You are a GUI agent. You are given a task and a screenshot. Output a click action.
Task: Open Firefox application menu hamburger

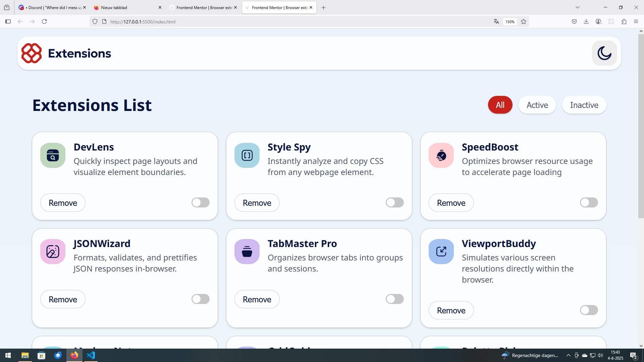pyautogui.click(x=636, y=22)
